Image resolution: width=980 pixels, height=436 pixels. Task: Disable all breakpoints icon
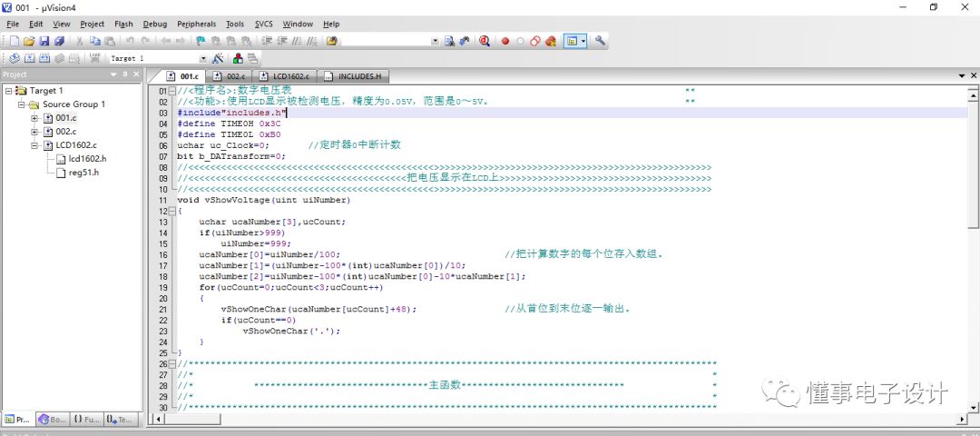pos(535,41)
